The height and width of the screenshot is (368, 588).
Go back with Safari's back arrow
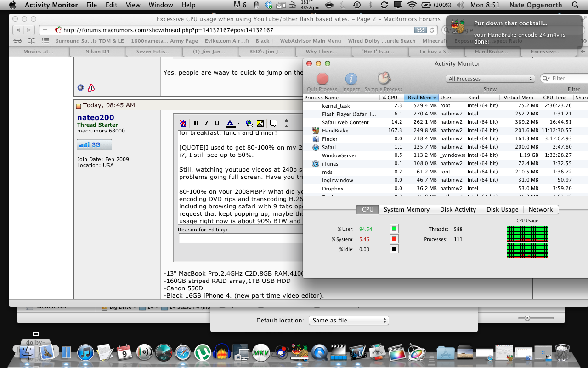pos(18,30)
